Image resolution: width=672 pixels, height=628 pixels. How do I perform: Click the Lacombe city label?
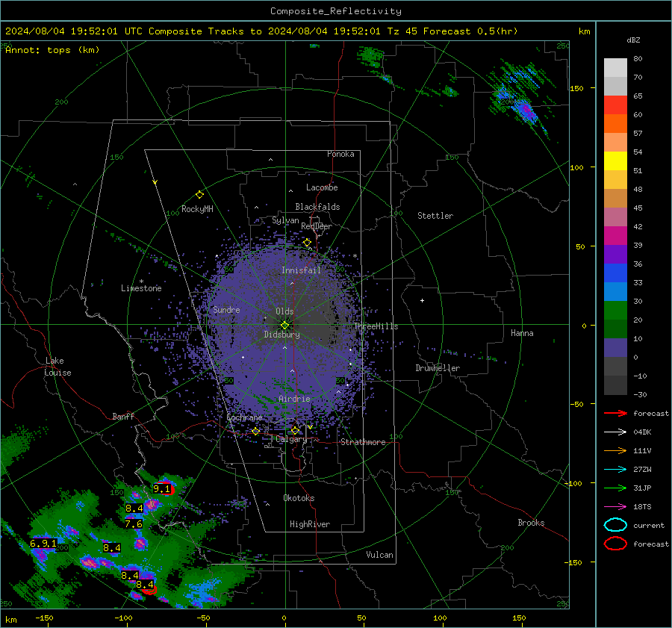click(x=322, y=187)
